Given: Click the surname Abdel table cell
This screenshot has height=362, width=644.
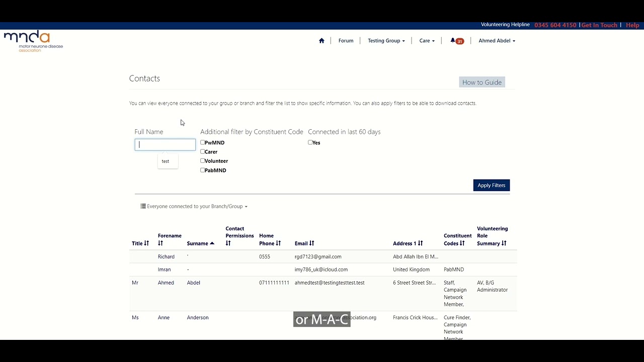Looking at the screenshot, I should pos(194,283).
